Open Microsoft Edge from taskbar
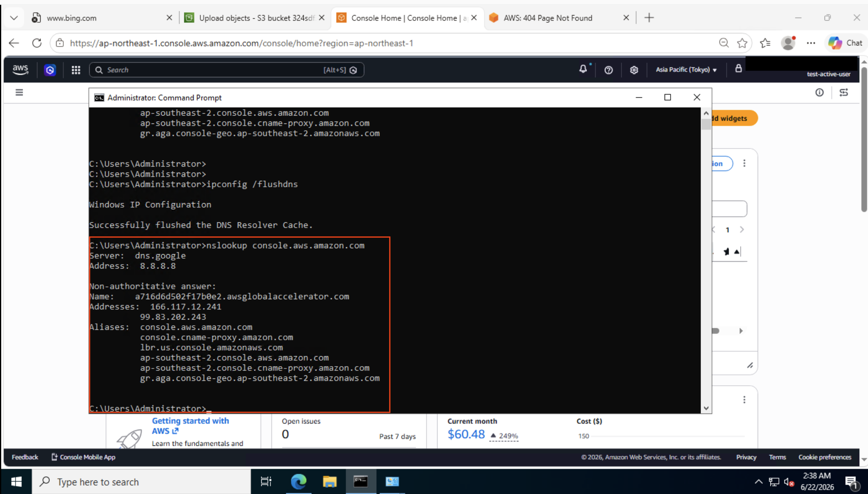Viewport: 868px width, 494px height. click(298, 482)
